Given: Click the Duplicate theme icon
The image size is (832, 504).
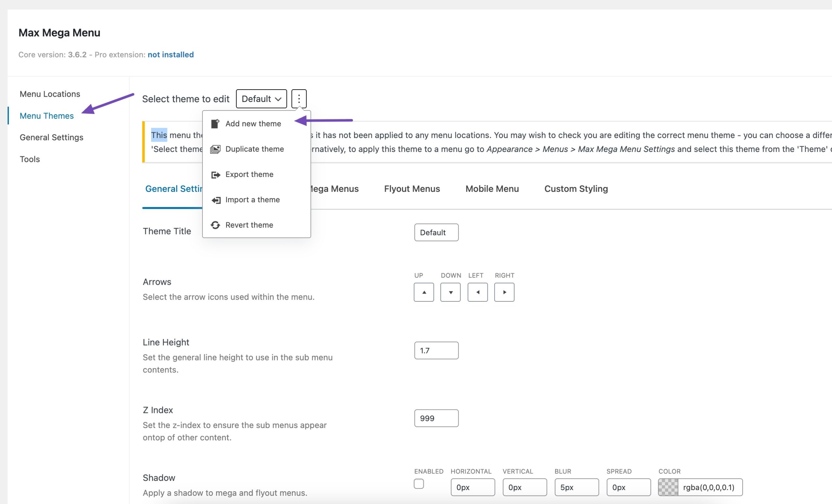Looking at the screenshot, I should click(x=215, y=149).
